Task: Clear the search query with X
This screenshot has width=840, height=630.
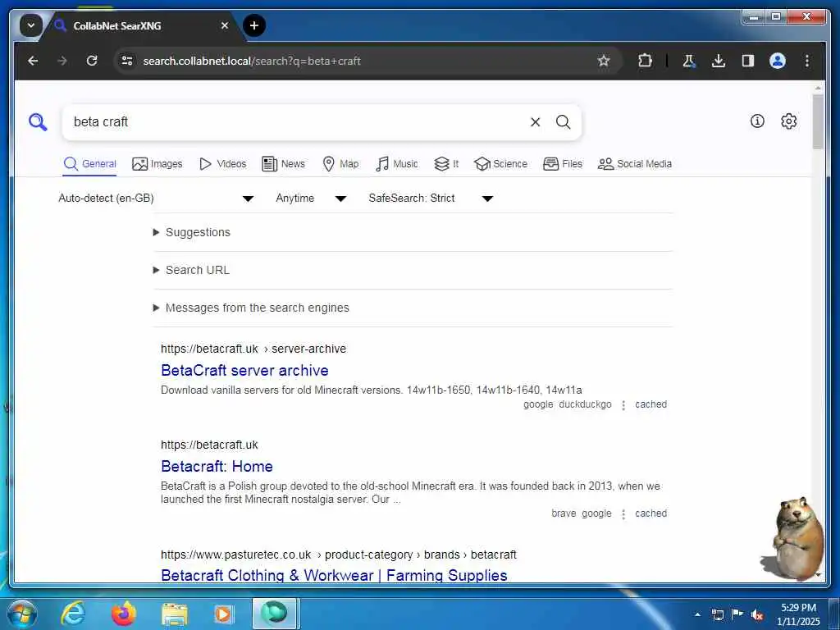Action: (535, 122)
